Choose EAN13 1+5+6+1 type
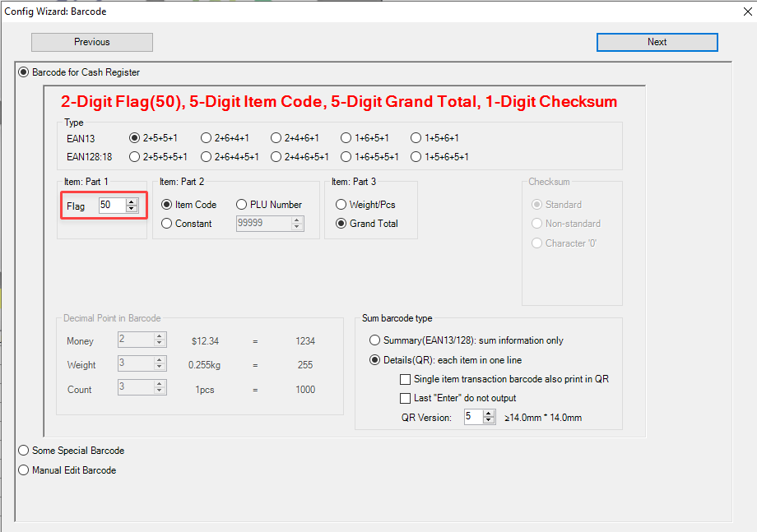The image size is (757, 532). (x=416, y=138)
